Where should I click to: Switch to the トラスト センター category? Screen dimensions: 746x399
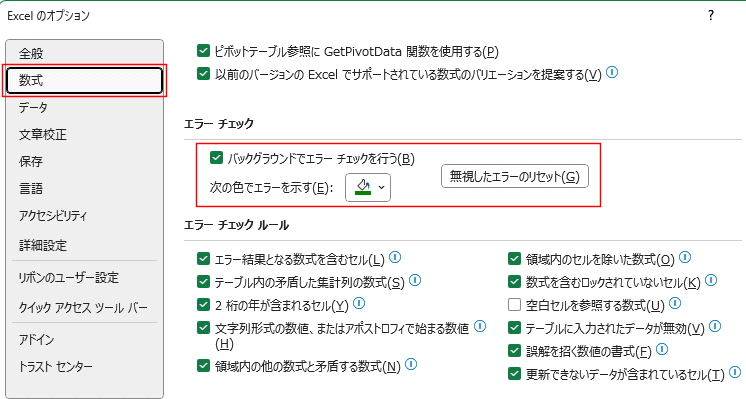[55, 367]
